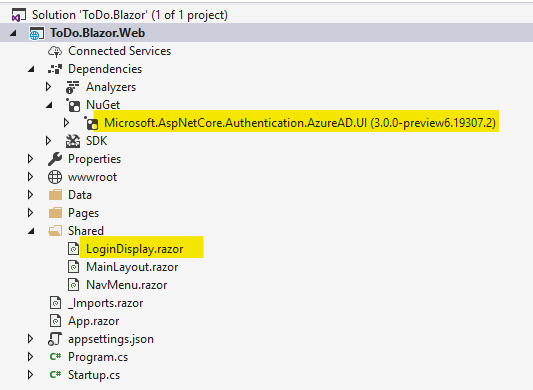Select the Solution 'ToDo.Blazor' row text
Viewport: 533px width, 390px height.
(130, 15)
